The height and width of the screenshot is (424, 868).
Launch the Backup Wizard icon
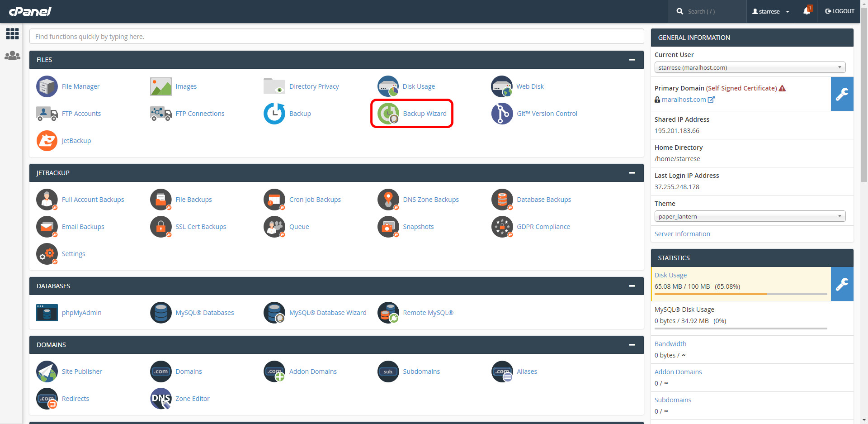point(388,114)
